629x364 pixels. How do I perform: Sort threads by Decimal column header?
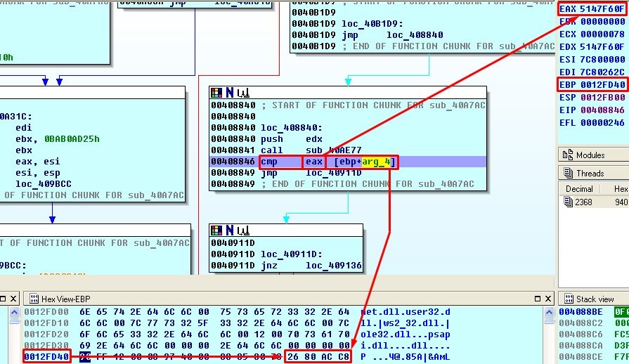coord(579,188)
